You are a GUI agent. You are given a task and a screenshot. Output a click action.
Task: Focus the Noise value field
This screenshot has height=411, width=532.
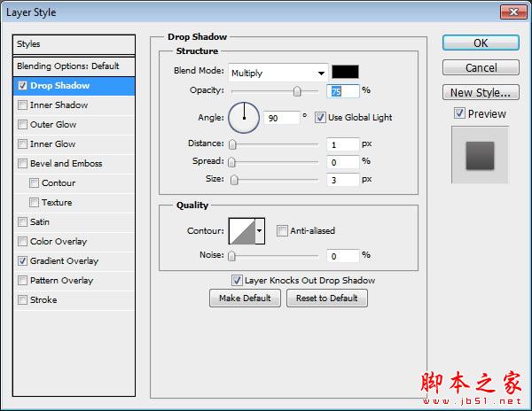pyautogui.click(x=342, y=256)
